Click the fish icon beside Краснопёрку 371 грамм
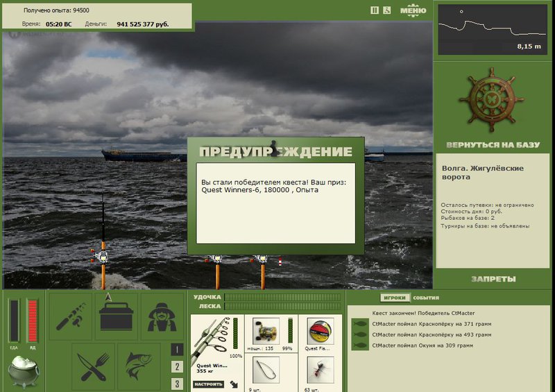555x392 pixels. (x=360, y=323)
